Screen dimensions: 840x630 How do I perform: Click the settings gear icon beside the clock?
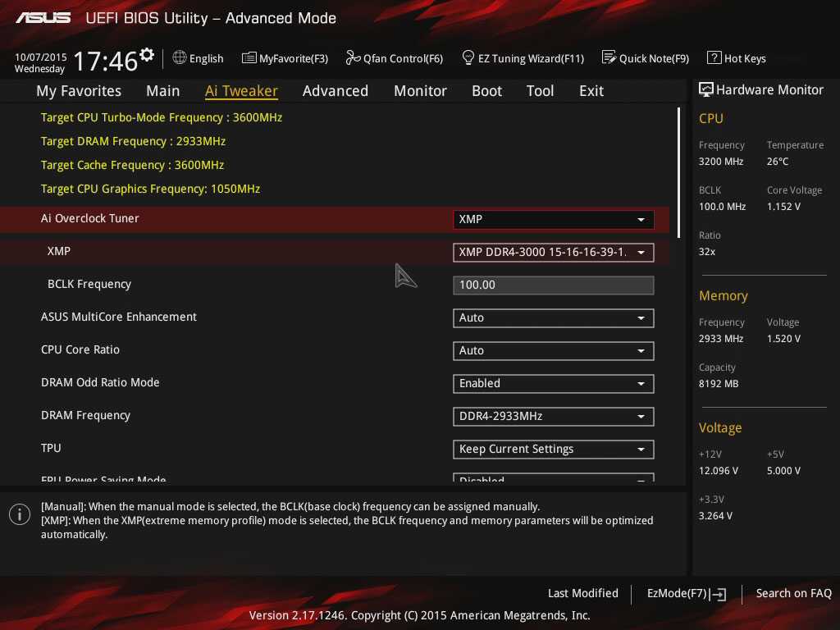pos(147,55)
